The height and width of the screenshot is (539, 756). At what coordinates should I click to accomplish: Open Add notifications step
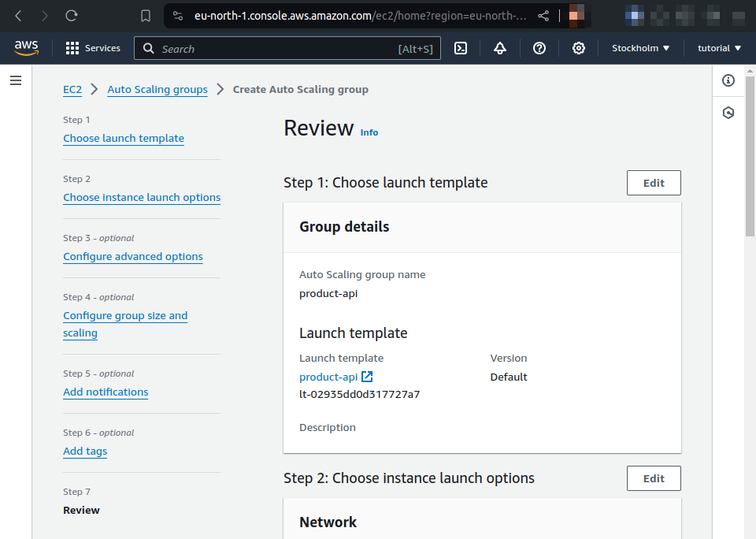[x=106, y=392]
